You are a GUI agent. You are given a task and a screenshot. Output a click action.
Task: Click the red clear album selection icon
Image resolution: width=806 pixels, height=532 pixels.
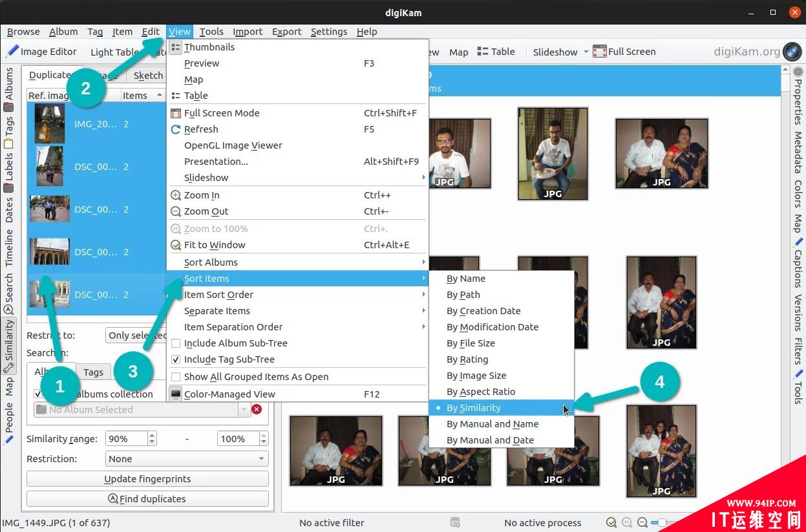point(257,409)
